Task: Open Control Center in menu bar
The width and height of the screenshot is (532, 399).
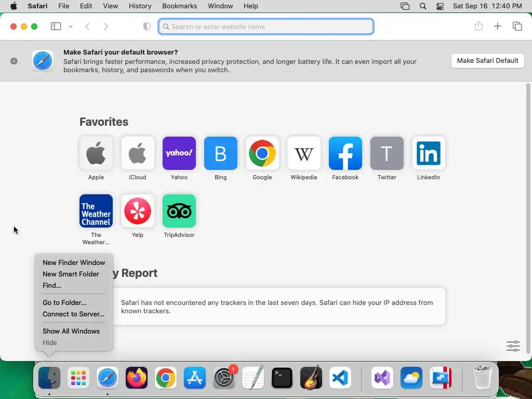Action: (x=440, y=6)
